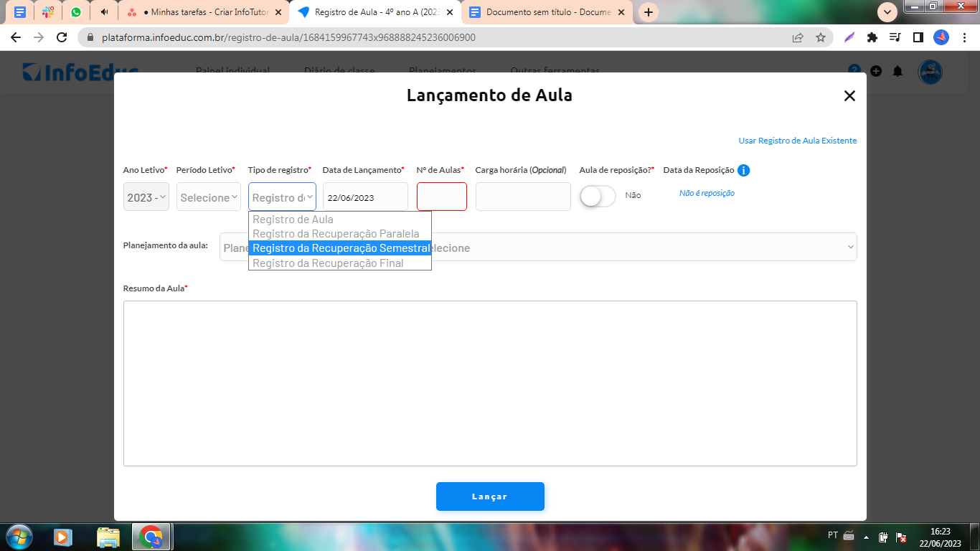Screen dimensions: 980x551
Task: Focus the Nº de Aulas field
Action: (442, 197)
